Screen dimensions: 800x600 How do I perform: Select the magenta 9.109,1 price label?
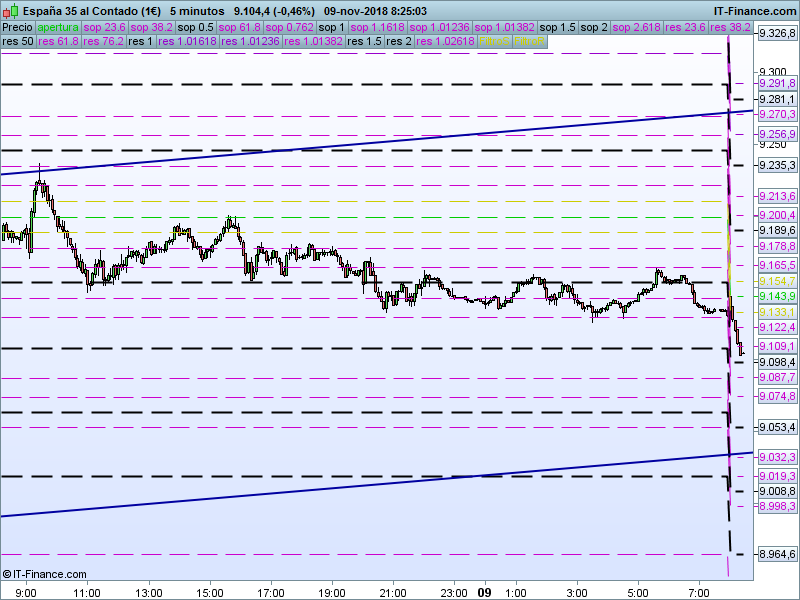coord(777,346)
